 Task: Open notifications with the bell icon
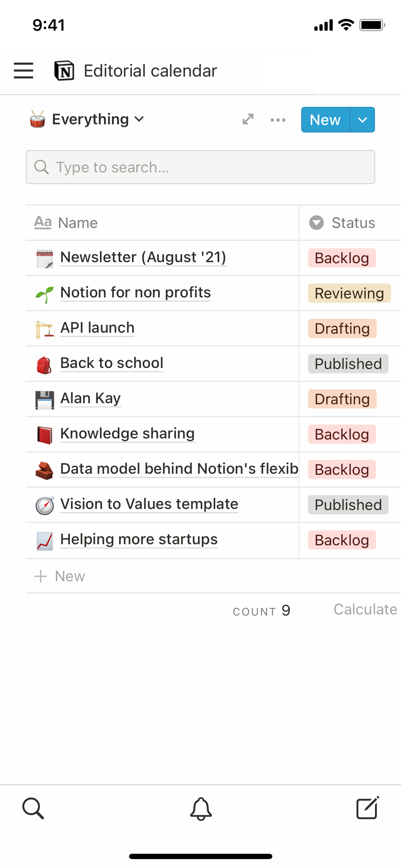pyautogui.click(x=201, y=809)
